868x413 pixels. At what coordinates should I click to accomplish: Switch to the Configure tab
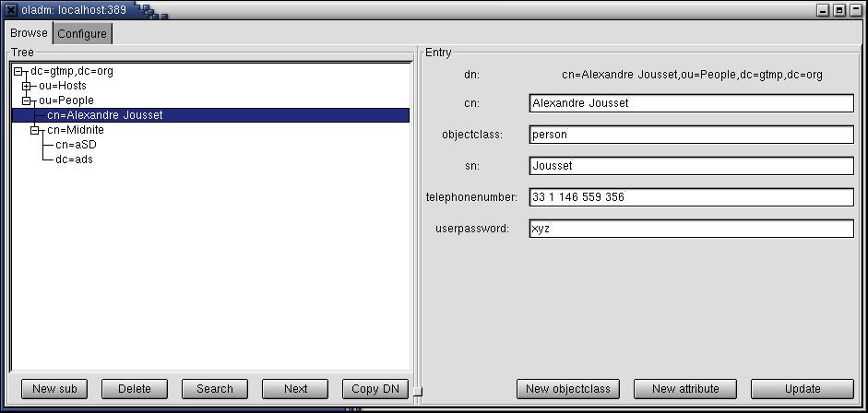click(x=82, y=34)
